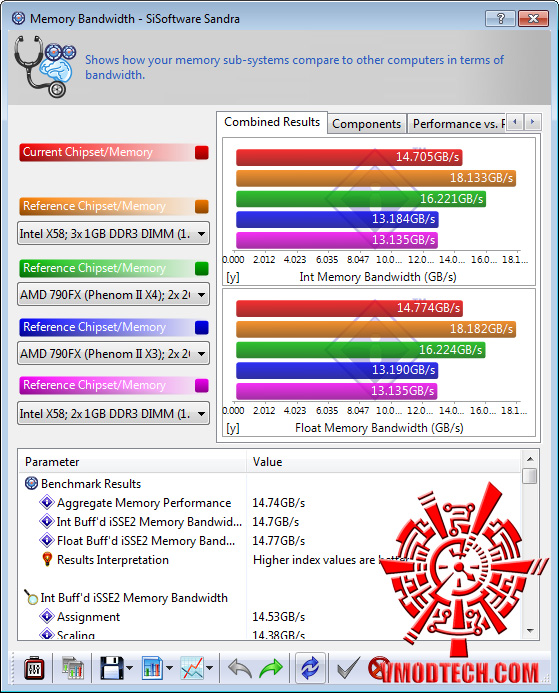Expand the line graph icon dropdown arrow
559x693 pixels.
coord(209,668)
